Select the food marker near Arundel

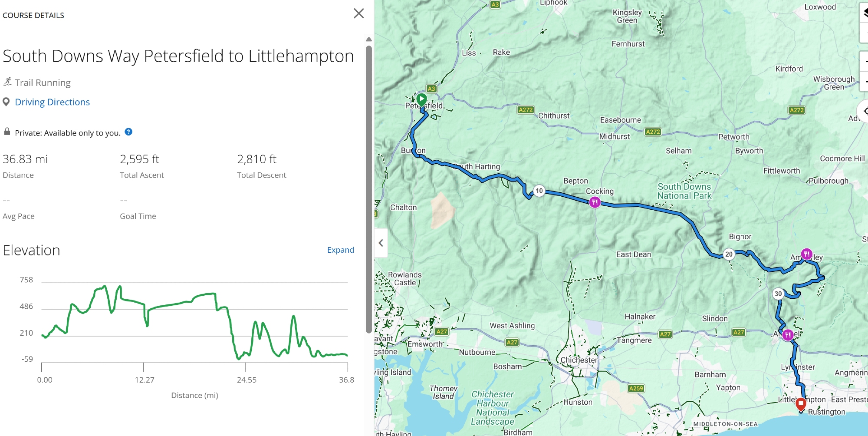click(x=787, y=335)
